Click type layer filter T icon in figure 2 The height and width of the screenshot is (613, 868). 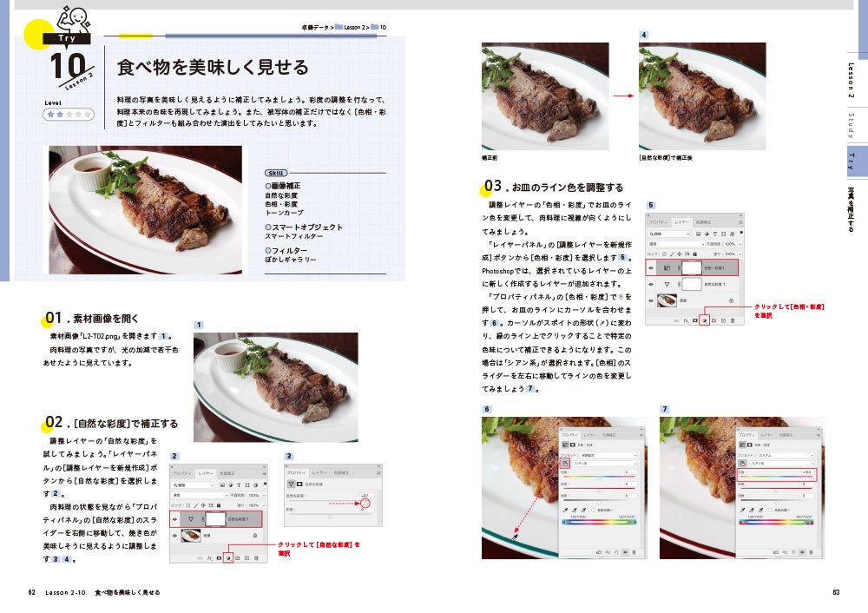click(239, 485)
